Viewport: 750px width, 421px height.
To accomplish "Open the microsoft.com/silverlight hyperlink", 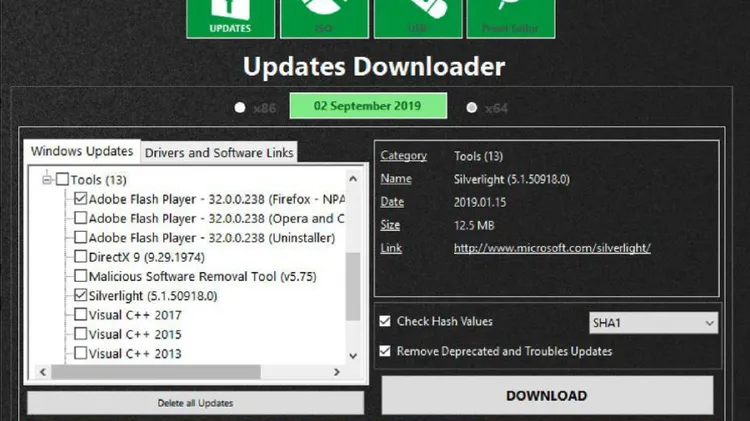I will (552, 248).
